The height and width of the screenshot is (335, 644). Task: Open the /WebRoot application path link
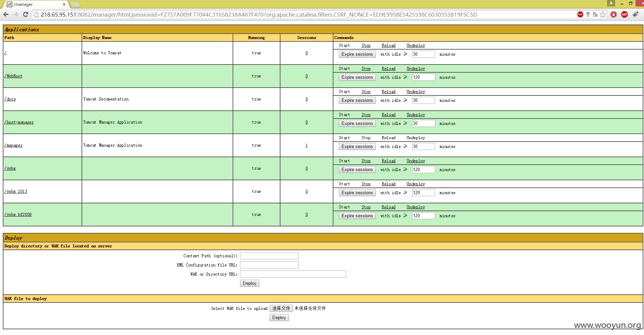(x=13, y=76)
